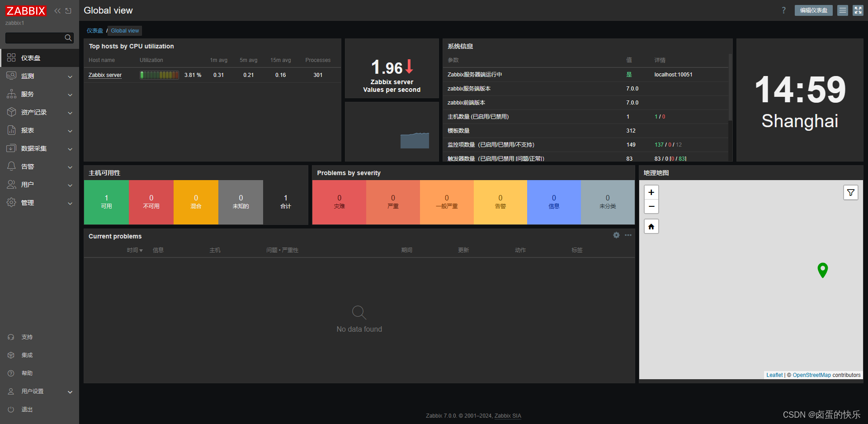Toggle kiosk fullscreen mode icon

858,10
